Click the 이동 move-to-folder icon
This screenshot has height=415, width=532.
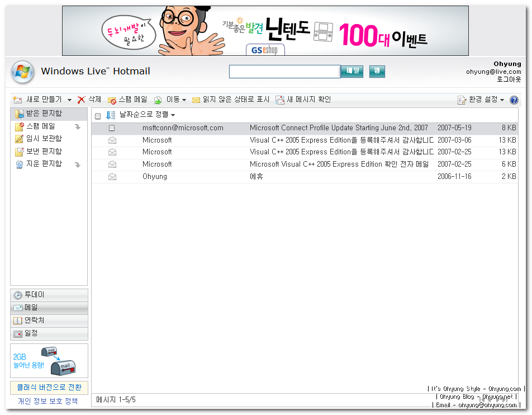(x=158, y=100)
